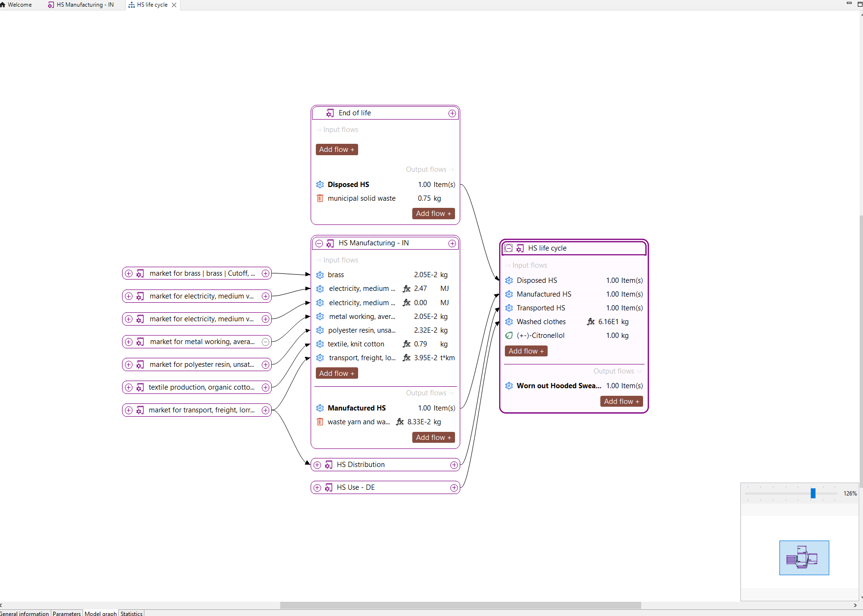This screenshot has height=616, width=863.
Task: Switch to the HS Manufacturing - IN tab
Action: point(81,5)
